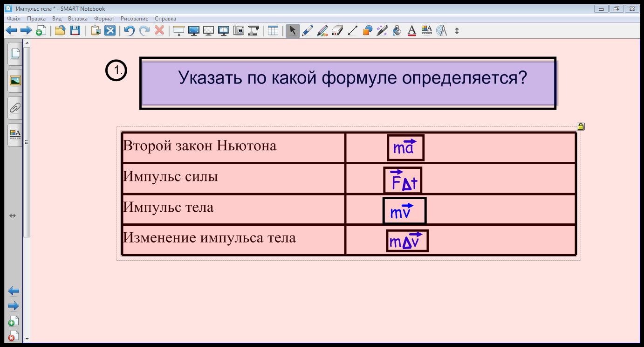Click the cell 'Импульс силы'
Image resolution: width=644 pixels, height=347 pixels.
[x=233, y=178]
